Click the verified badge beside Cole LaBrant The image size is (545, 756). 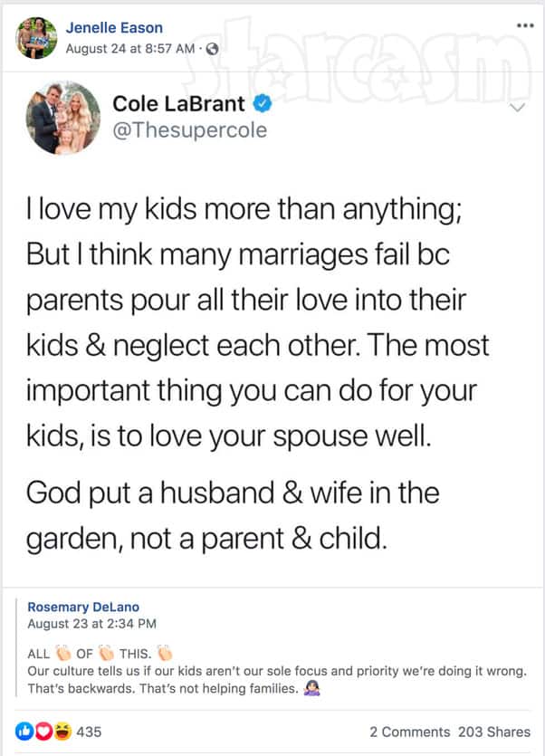tap(266, 105)
